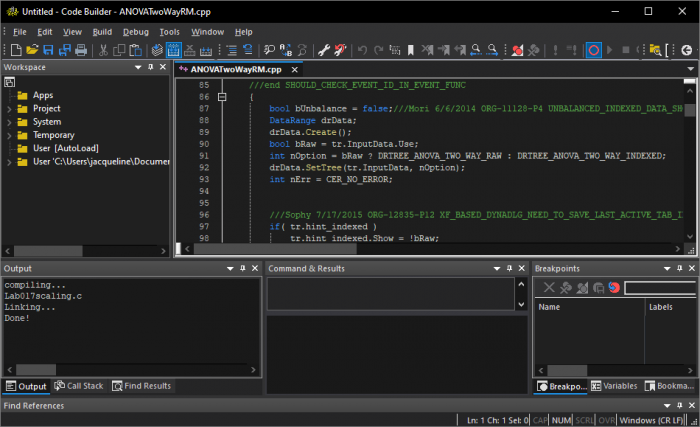Click the red circle debug toolbar button
This screenshot has width=700, height=427.
593,49
